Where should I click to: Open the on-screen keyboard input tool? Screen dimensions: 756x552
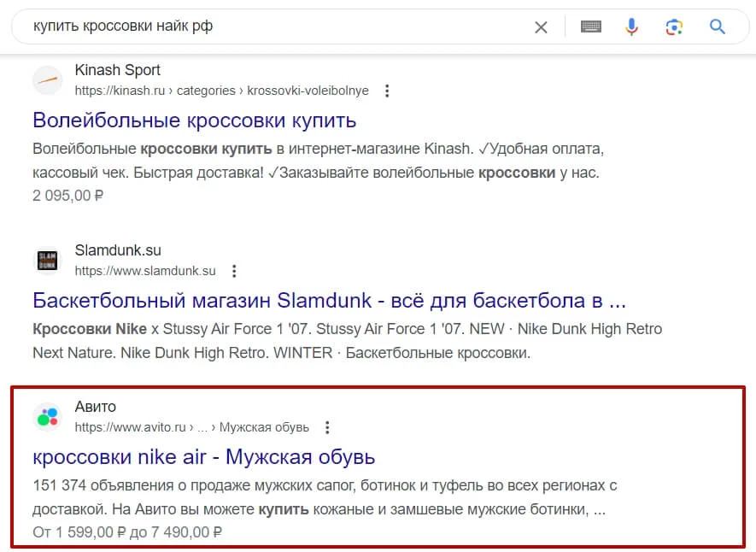pos(590,27)
